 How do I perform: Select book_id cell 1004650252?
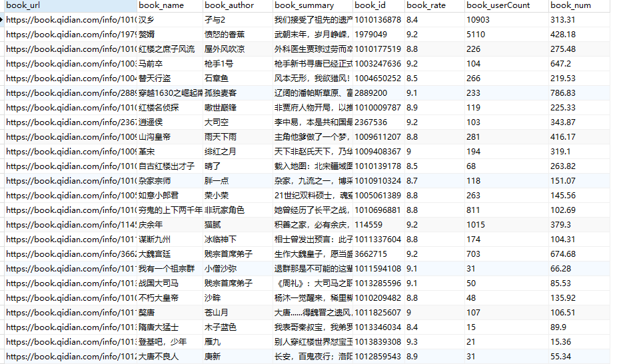coord(378,79)
